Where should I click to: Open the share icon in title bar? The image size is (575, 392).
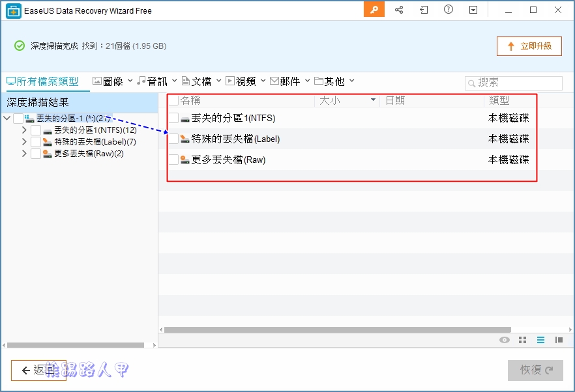(399, 10)
